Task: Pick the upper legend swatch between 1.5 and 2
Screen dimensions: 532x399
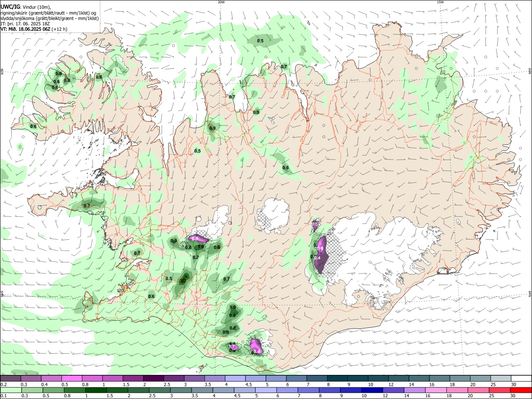Action: [x=132, y=378]
